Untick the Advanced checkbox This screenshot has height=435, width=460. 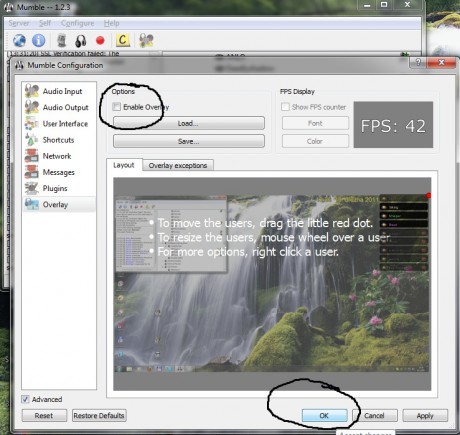pos(25,399)
